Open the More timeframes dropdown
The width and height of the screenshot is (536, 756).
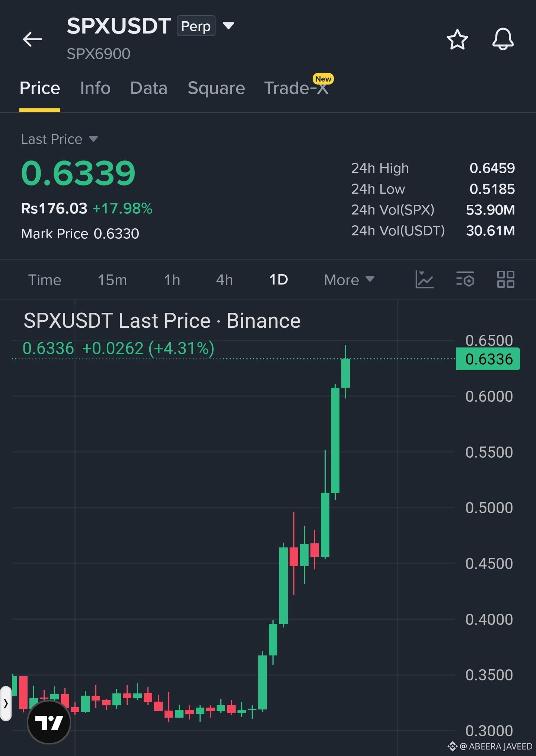click(349, 280)
